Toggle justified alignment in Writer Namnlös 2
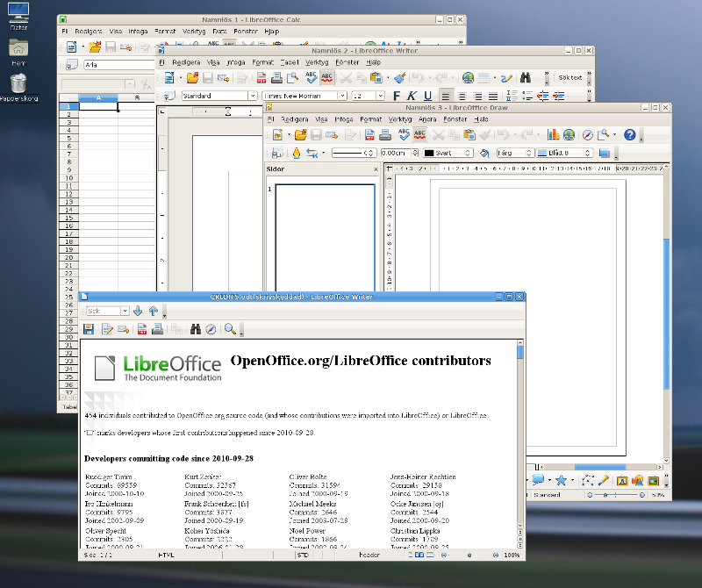The width and height of the screenshot is (702, 588). click(493, 96)
